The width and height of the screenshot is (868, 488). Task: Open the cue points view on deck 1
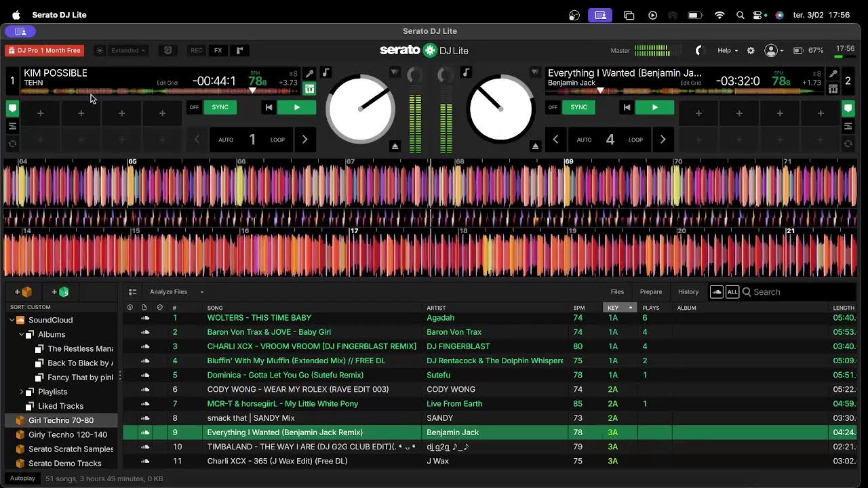(12, 108)
